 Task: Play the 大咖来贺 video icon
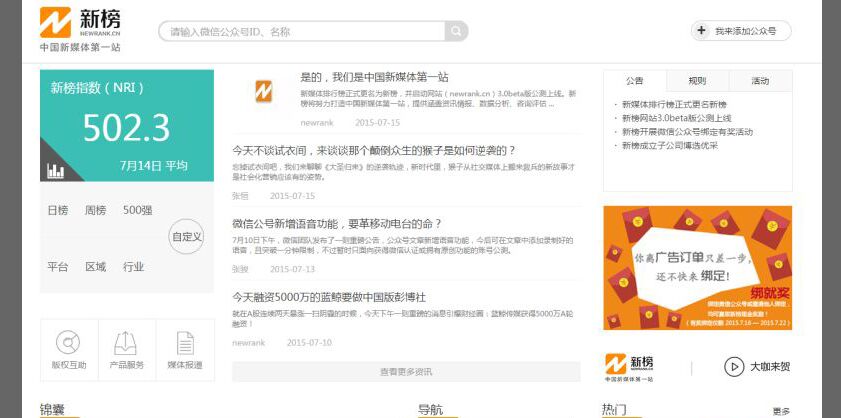tap(734, 367)
